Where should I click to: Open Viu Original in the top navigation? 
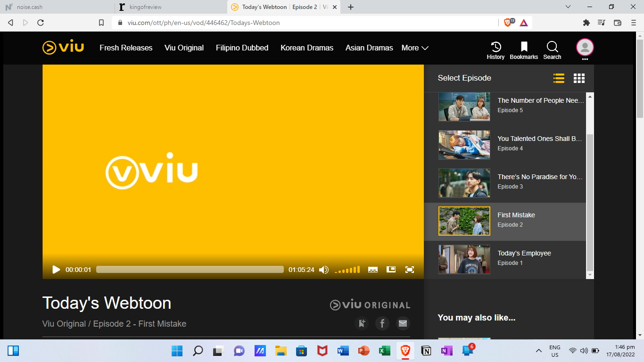(x=184, y=48)
